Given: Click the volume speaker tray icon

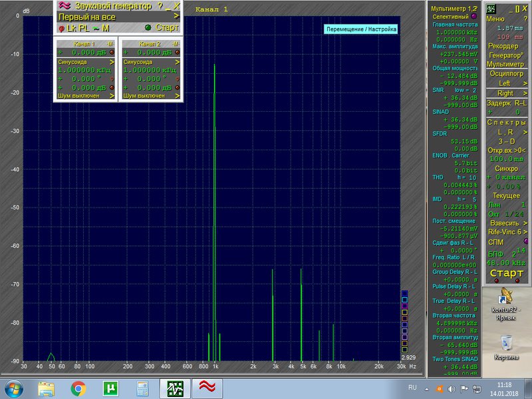Looking at the screenshot, I should [452, 389].
